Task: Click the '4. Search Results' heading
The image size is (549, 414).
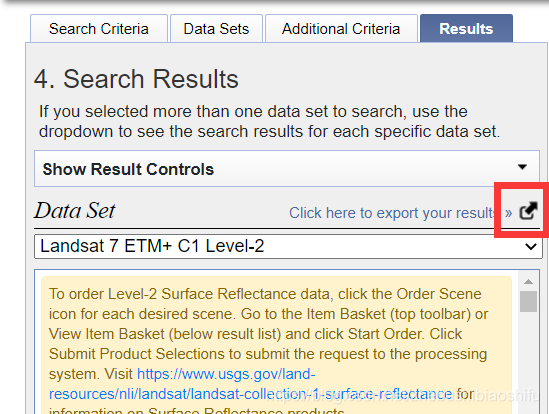Action: click(x=136, y=79)
